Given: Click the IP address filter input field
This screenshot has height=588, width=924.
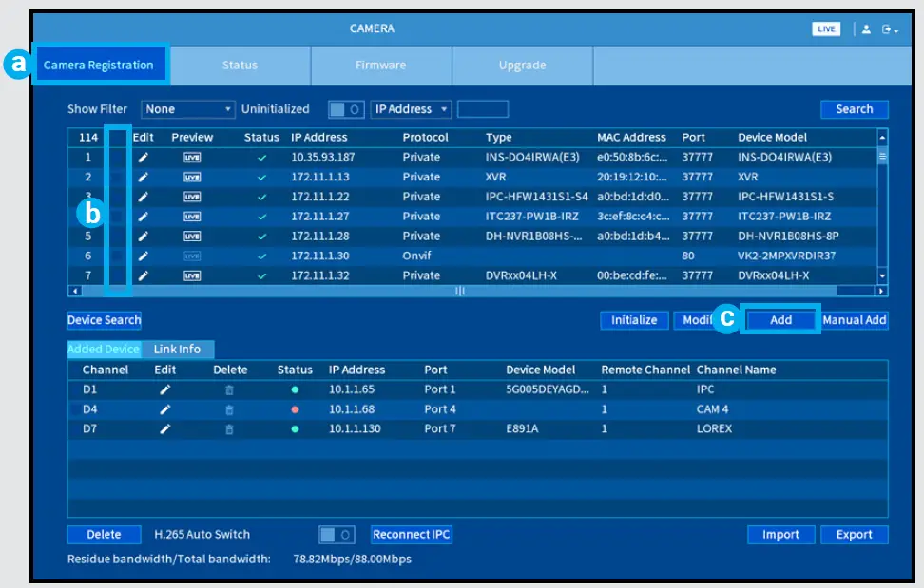Looking at the screenshot, I should click(x=482, y=109).
